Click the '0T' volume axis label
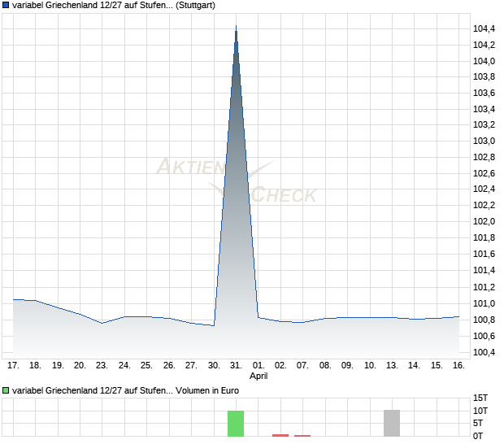The width and height of the screenshot is (504, 444). click(x=478, y=436)
